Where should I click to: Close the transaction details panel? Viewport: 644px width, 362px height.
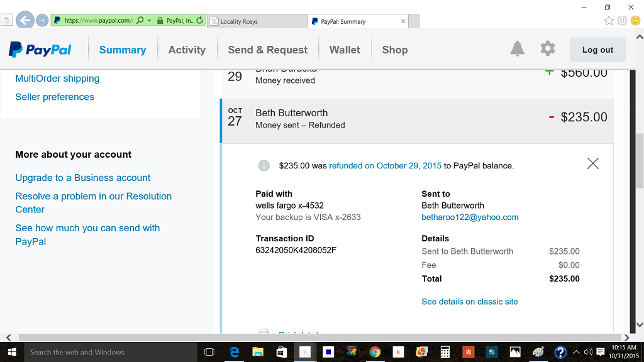tap(592, 163)
